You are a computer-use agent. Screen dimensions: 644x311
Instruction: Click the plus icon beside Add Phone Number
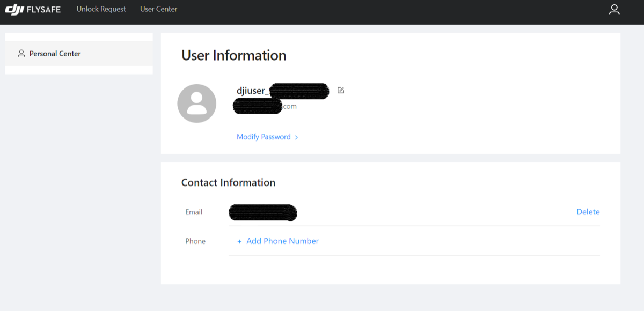tap(239, 241)
